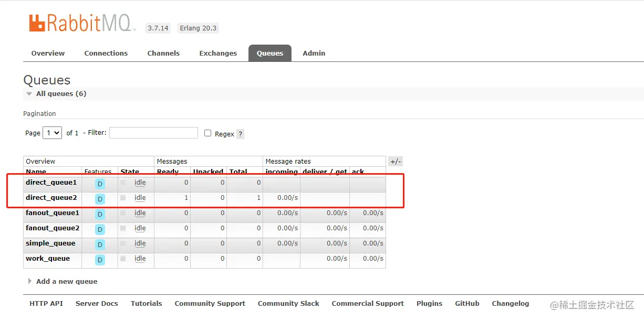
Task: Click the D feature badge for work_queue
Action: point(100,260)
